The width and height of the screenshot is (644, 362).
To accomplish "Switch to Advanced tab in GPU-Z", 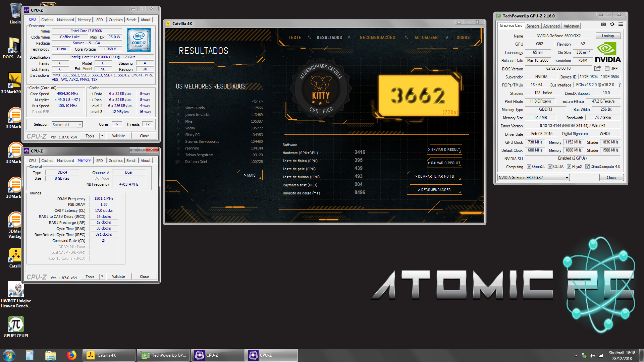I will point(551,26).
